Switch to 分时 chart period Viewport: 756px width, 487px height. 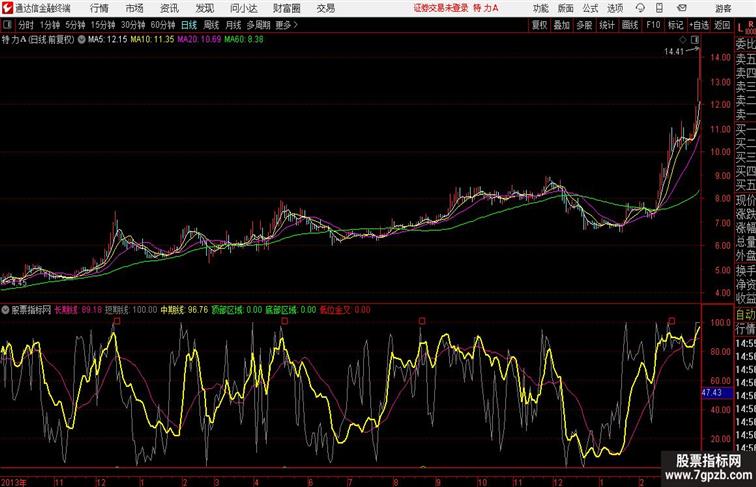pos(26,25)
